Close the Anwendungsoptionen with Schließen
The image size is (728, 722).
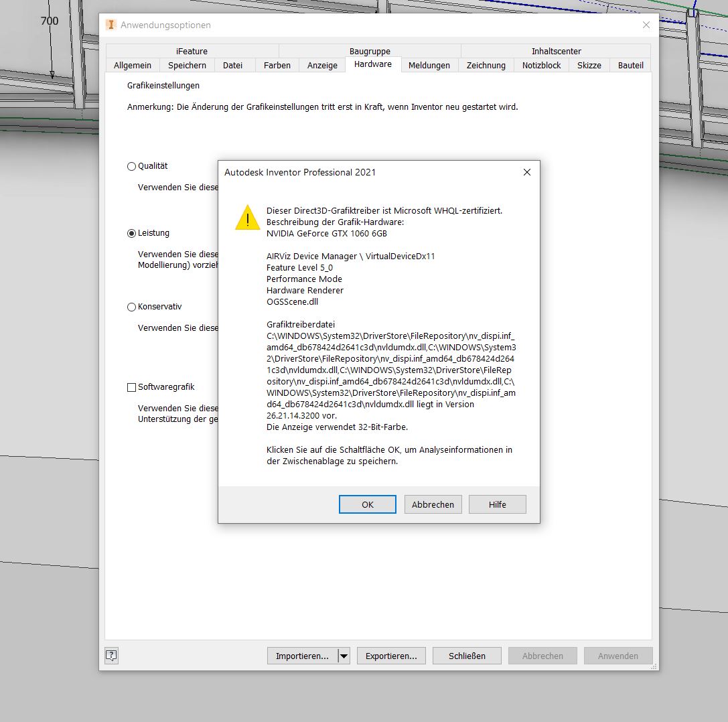pyautogui.click(x=467, y=656)
